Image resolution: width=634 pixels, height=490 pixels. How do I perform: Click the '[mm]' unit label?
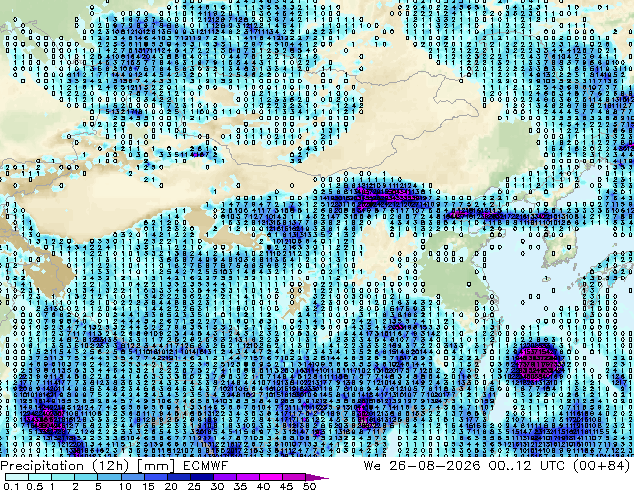tap(156, 466)
